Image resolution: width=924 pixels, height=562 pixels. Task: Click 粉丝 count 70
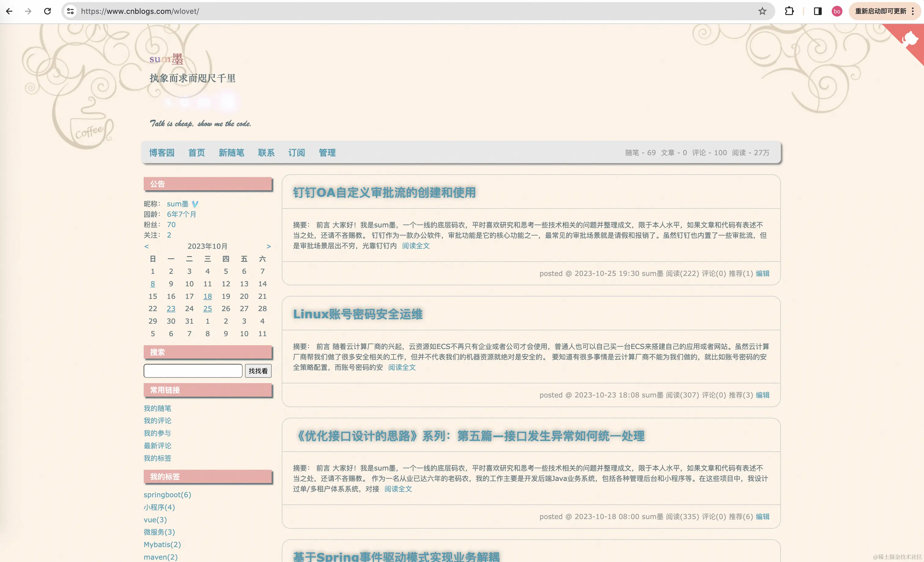click(171, 225)
